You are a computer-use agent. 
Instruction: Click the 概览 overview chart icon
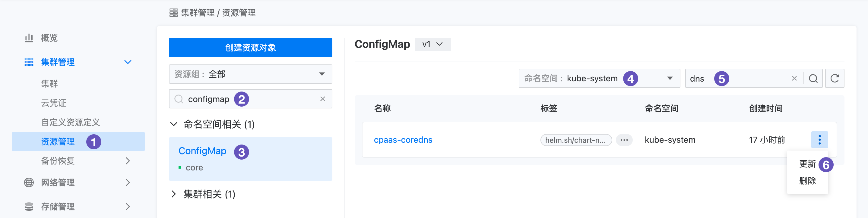[x=29, y=38]
